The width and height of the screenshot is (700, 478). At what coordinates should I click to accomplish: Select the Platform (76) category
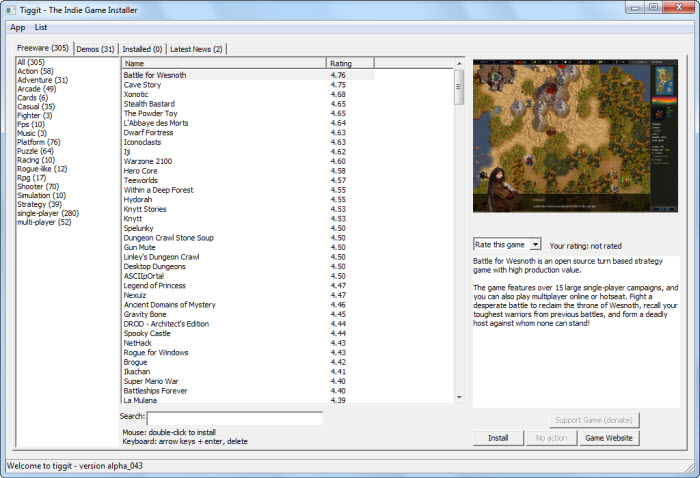pos(38,142)
